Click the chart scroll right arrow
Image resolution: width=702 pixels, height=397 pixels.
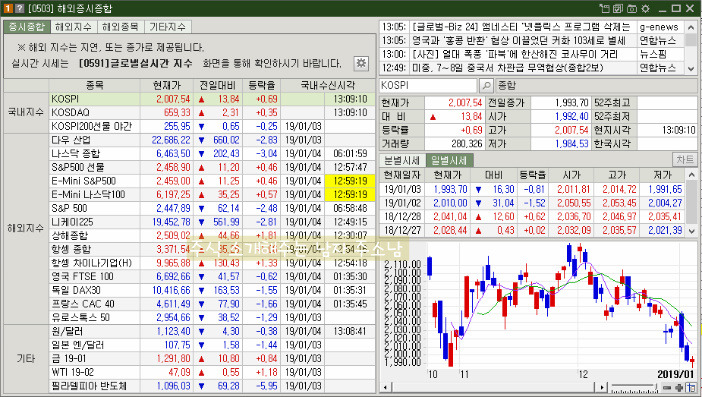(x=603, y=388)
